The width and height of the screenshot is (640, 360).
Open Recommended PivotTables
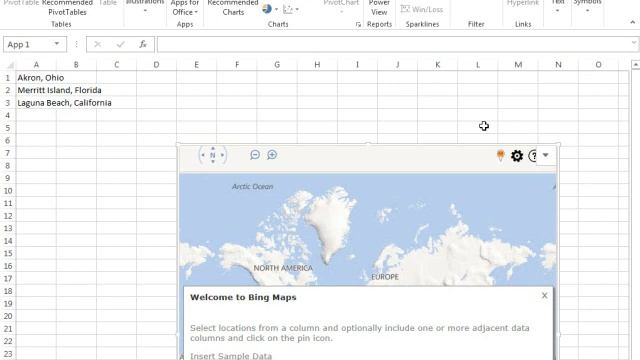pyautogui.click(x=67, y=7)
